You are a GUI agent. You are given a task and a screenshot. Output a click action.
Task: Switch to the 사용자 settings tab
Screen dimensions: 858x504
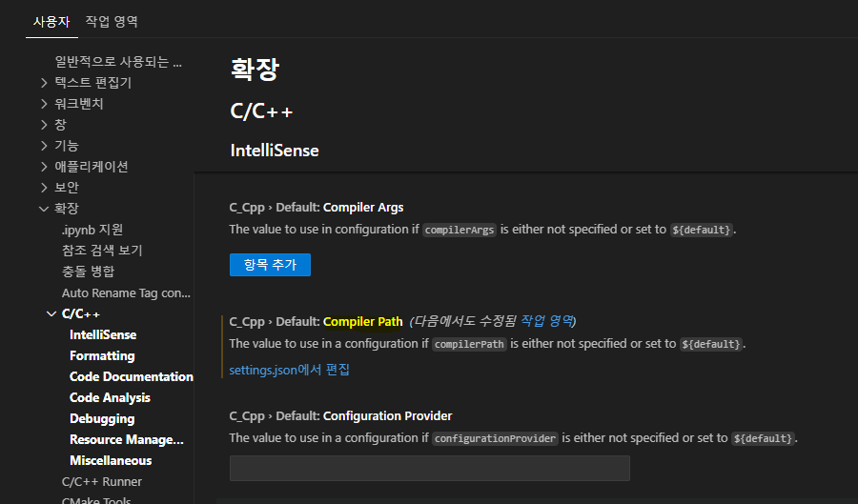[x=51, y=22]
